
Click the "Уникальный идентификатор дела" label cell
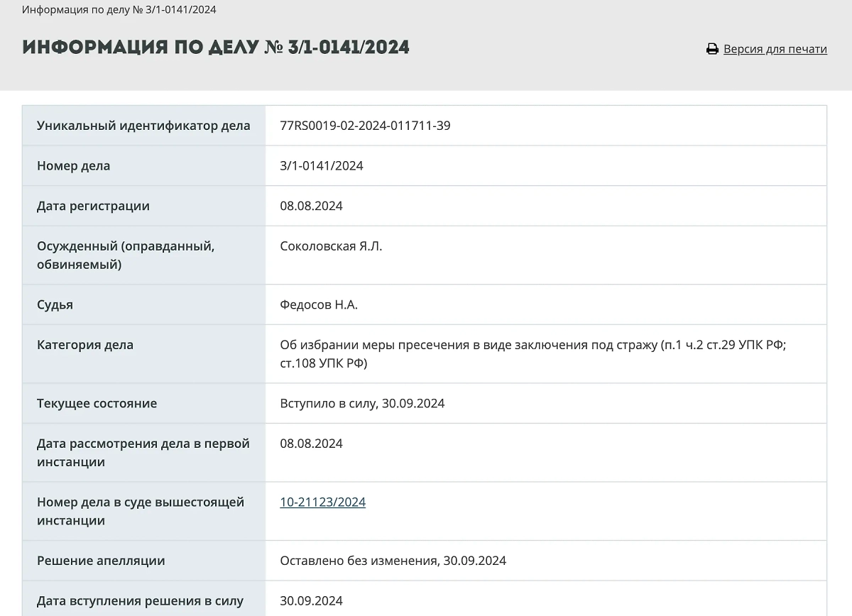pos(143,126)
